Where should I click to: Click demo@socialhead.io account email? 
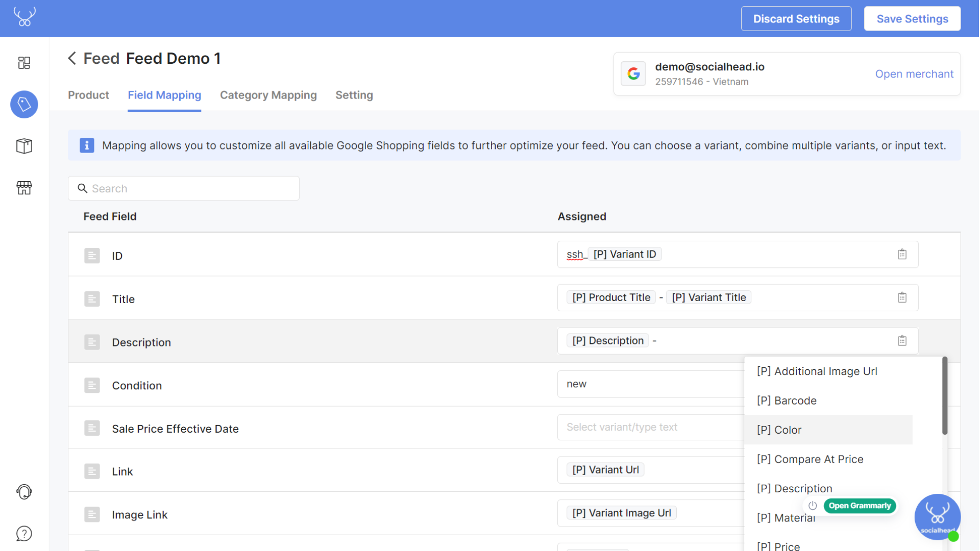coord(709,67)
